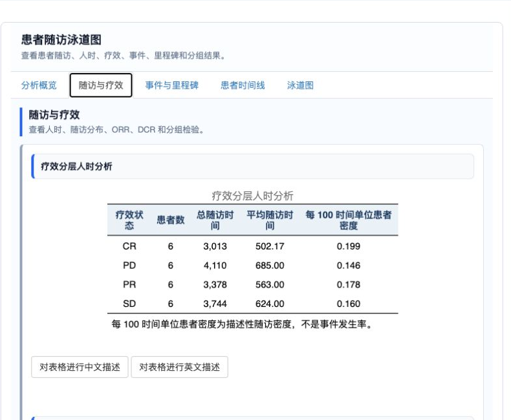Select the PR row label

click(x=129, y=284)
